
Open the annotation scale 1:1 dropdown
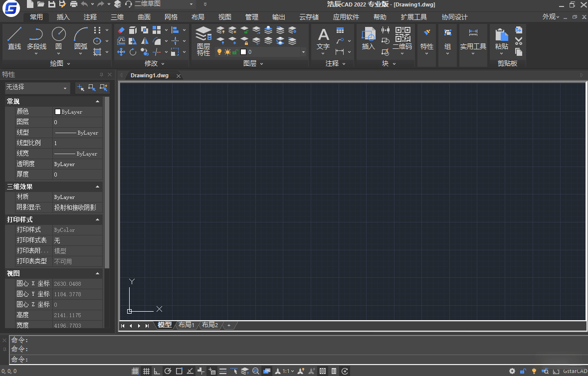(x=288, y=371)
